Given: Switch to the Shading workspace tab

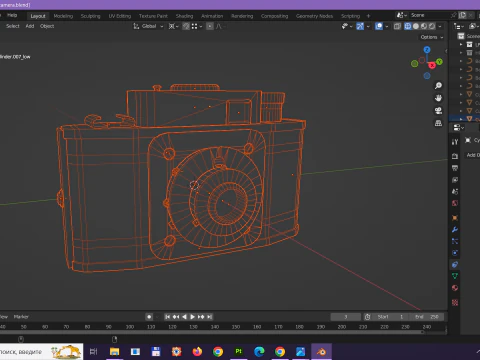Looking at the screenshot, I should tap(184, 16).
